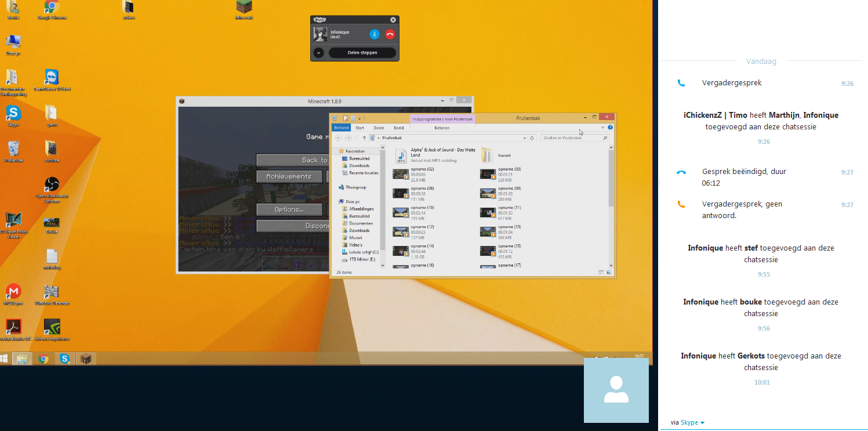
Task: Open Muziek folder in navigation pane
Action: [x=352, y=238]
